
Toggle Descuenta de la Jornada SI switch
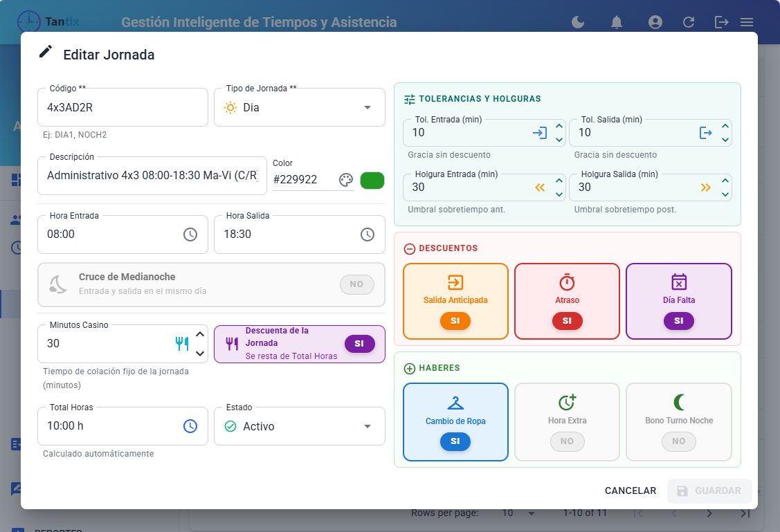pyautogui.click(x=360, y=344)
